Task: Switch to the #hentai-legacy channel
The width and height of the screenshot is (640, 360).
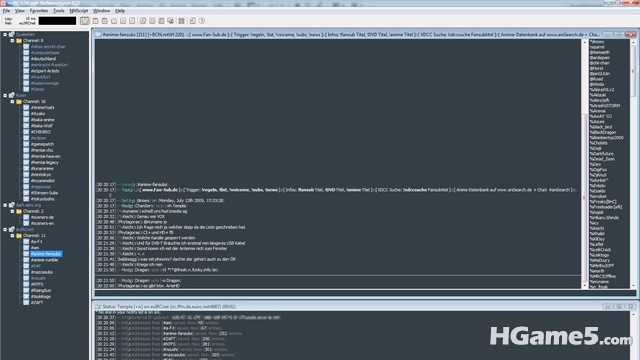Action: pos(44,162)
